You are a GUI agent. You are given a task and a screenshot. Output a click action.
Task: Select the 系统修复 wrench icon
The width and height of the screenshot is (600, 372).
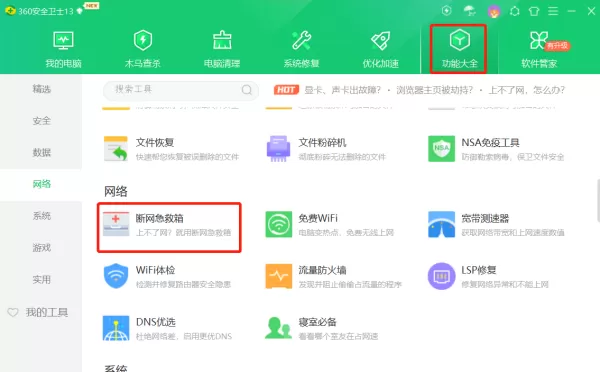pos(302,40)
